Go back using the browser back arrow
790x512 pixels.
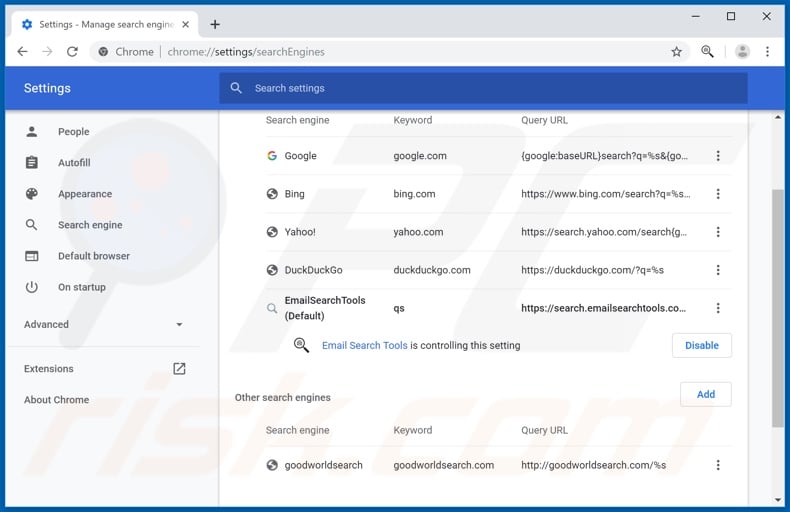pos(23,51)
